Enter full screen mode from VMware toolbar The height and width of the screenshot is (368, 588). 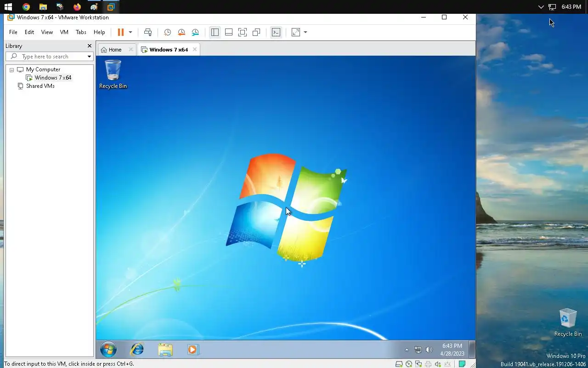click(x=243, y=32)
